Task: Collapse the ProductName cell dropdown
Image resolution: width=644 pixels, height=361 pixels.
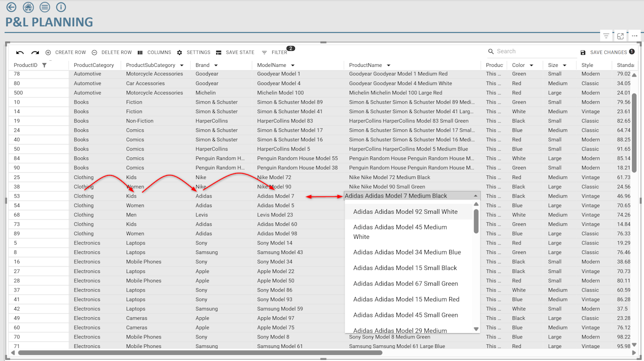Action: 475,196
